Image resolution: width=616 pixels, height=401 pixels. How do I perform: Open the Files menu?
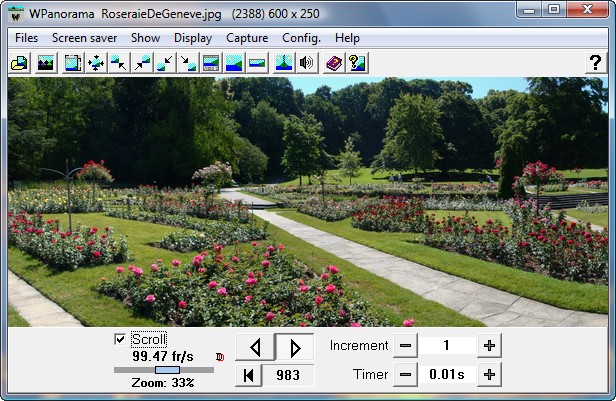pyautogui.click(x=26, y=38)
